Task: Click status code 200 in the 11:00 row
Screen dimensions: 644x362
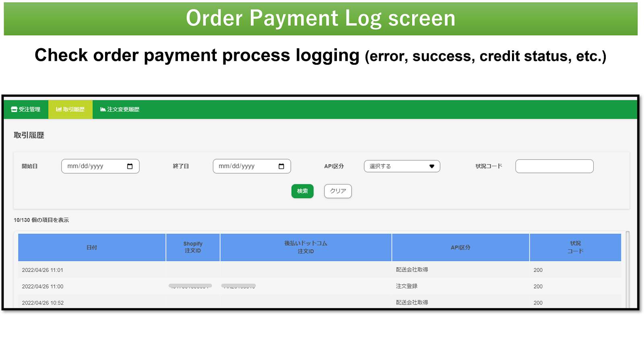Action: 538,287
